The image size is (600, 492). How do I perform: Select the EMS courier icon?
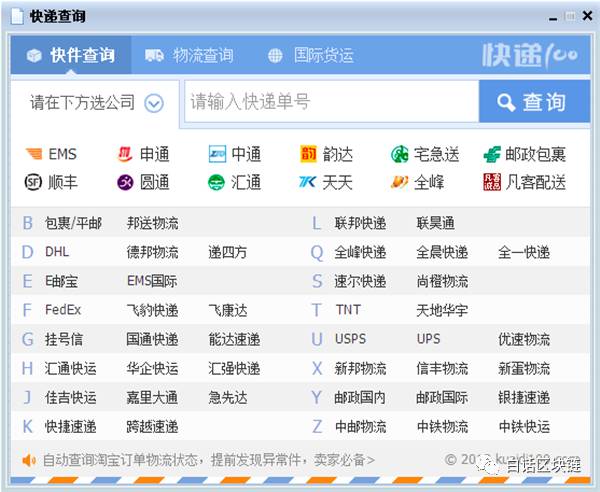34,154
